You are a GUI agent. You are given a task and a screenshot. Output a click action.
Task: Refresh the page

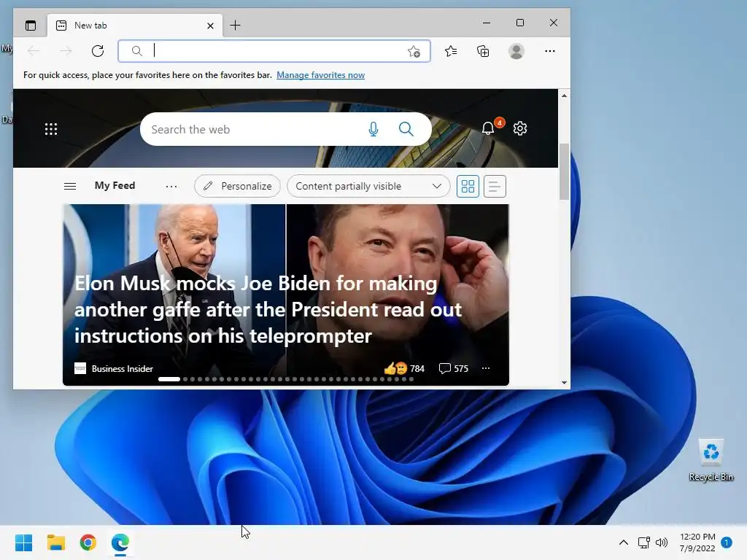98,51
